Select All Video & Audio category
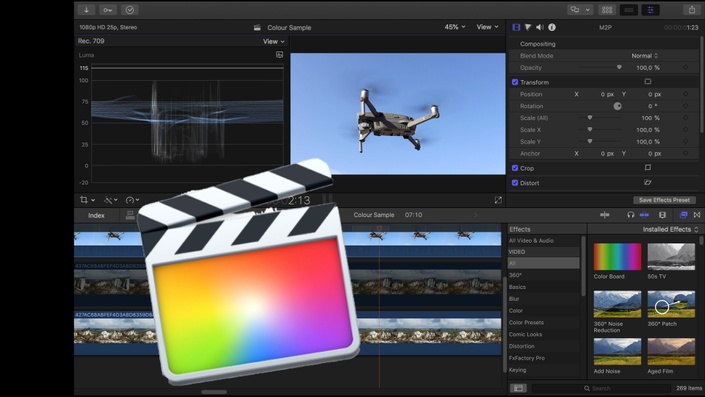Viewport: 705px width, 397px height. (x=544, y=241)
